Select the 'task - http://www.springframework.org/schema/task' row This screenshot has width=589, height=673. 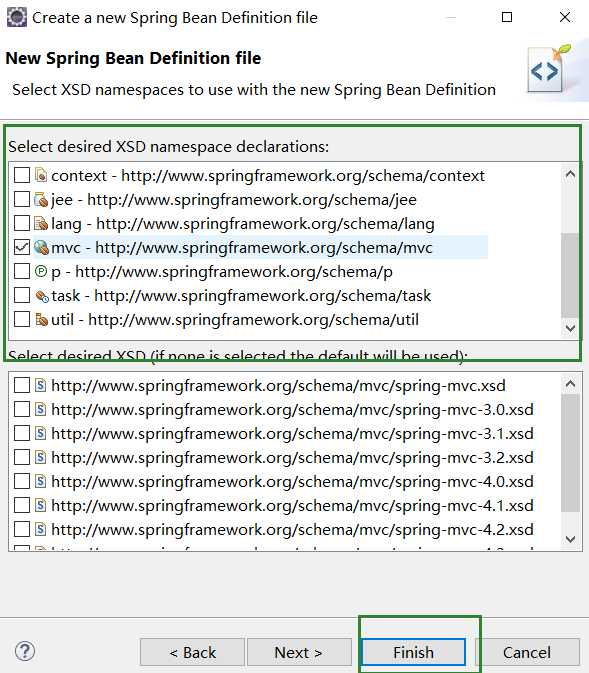click(x=241, y=295)
